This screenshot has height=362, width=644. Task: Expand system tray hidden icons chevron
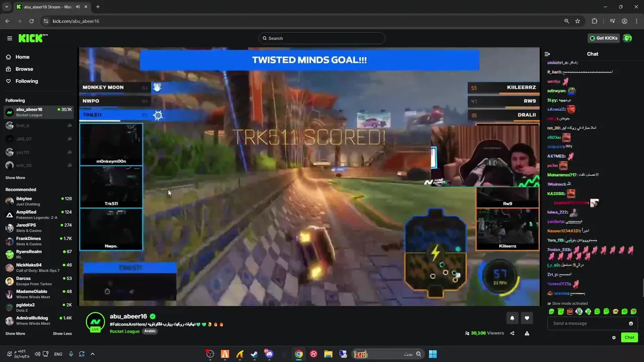[92, 354]
